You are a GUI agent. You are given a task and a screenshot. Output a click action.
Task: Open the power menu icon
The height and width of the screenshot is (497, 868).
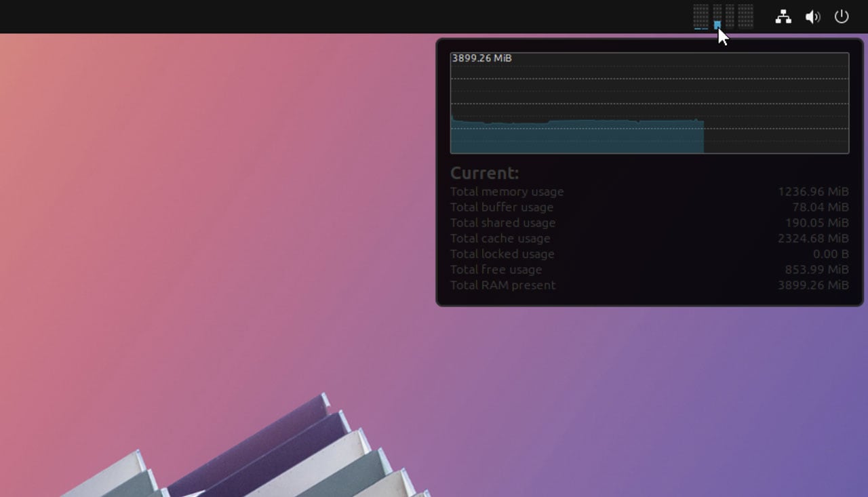click(x=842, y=16)
